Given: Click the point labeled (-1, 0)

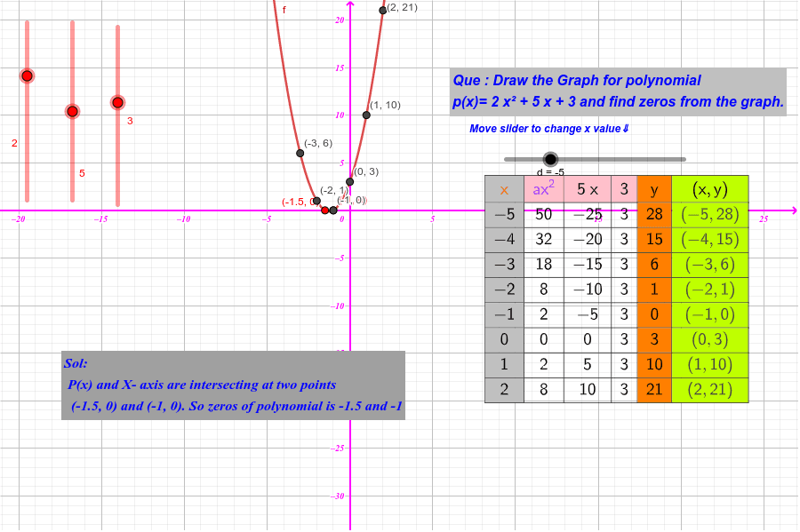Looking at the screenshot, I should pyautogui.click(x=334, y=209).
